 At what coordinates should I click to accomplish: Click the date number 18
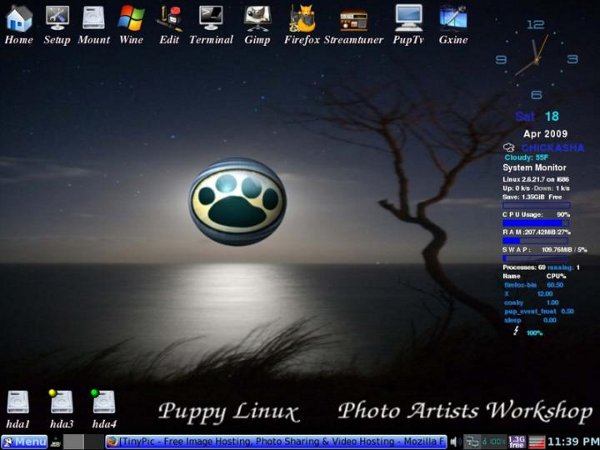coord(551,116)
